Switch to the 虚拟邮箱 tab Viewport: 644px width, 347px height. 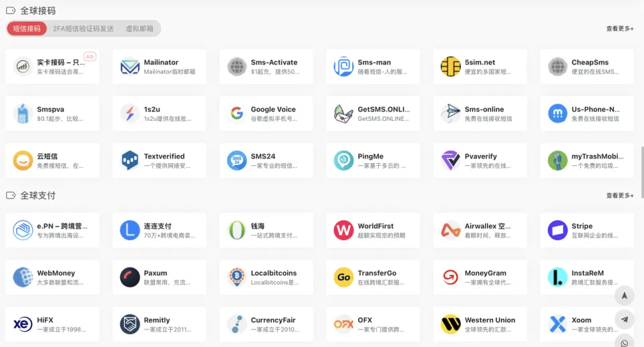tap(140, 28)
